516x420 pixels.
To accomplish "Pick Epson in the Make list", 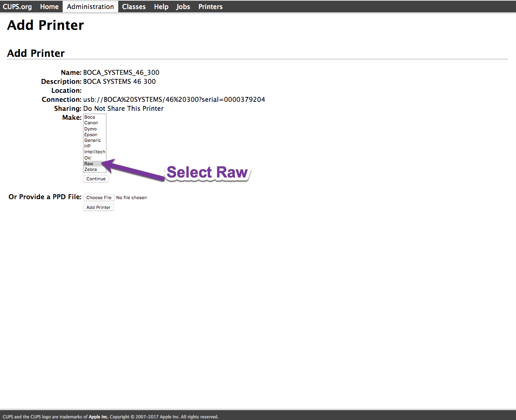I will [95, 135].
